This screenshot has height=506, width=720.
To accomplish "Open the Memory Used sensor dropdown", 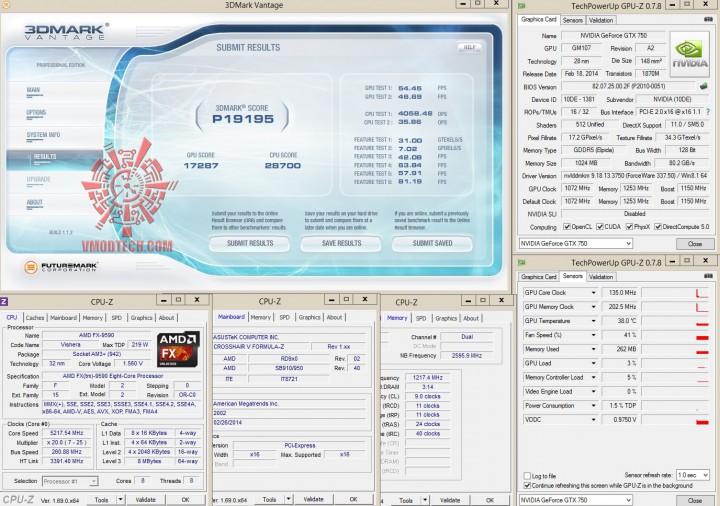I will click(x=593, y=349).
